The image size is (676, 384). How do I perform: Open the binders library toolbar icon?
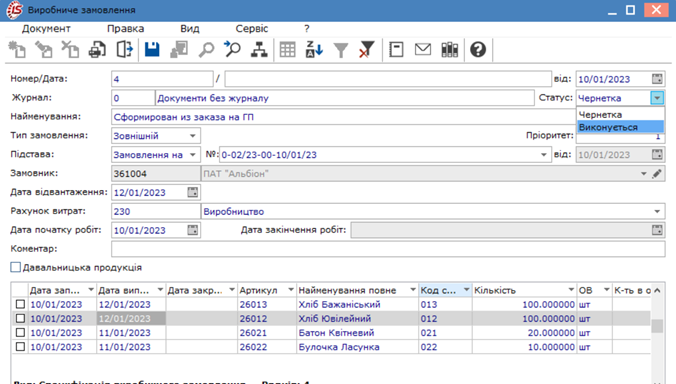point(450,50)
